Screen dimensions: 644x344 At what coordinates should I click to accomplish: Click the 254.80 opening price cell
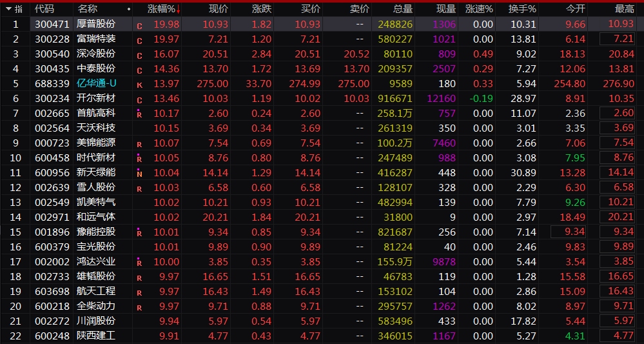click(x=570, y=83)
